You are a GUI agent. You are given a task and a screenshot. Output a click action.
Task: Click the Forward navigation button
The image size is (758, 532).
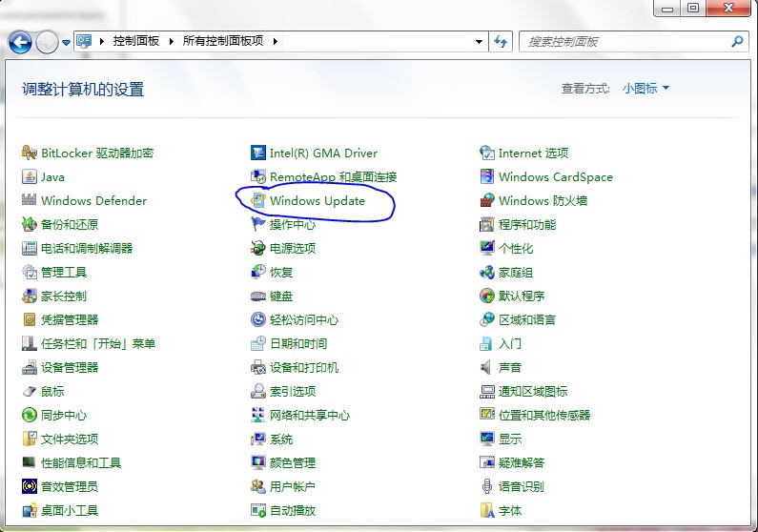click(x=47, y=42)
